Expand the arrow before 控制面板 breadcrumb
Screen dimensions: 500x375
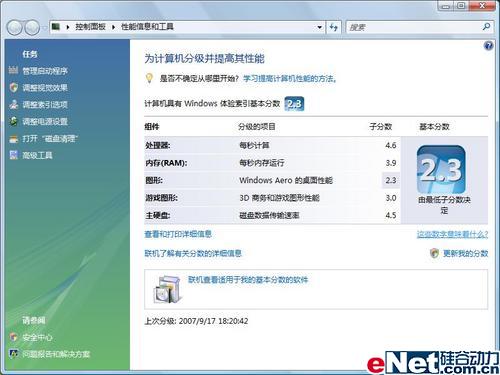(x=68, y=27)
